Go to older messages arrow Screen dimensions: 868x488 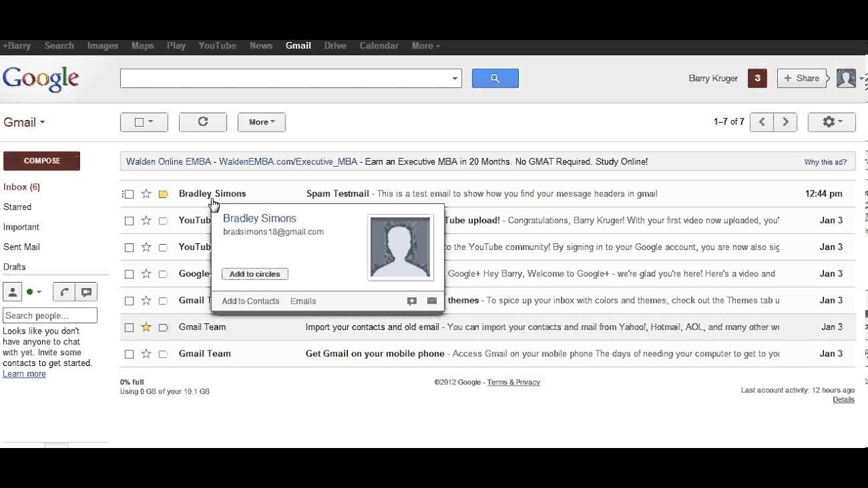click(x=785, y=122)
